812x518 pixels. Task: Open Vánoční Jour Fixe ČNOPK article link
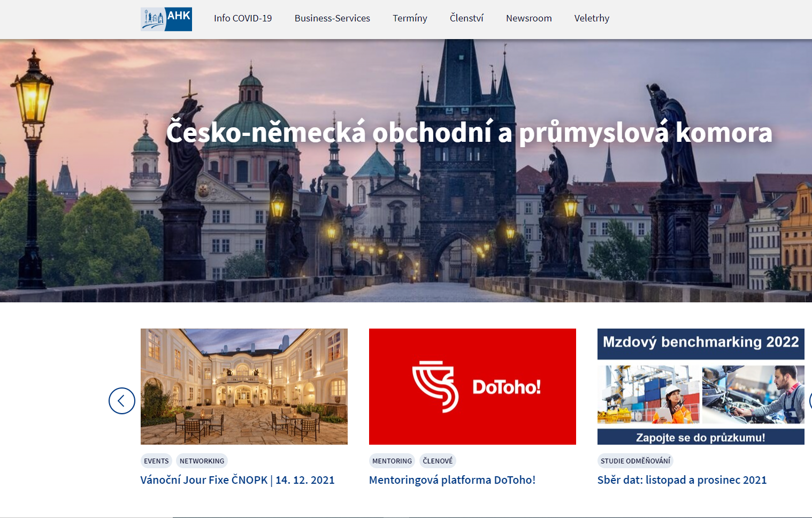[238, 480]
